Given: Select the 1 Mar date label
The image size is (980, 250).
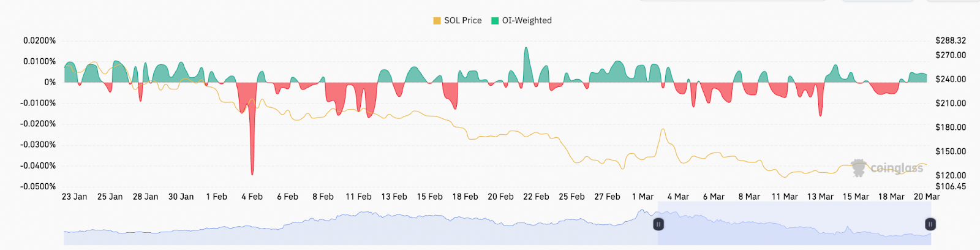Looking at the screenshot, I should [x=643, y=197].
